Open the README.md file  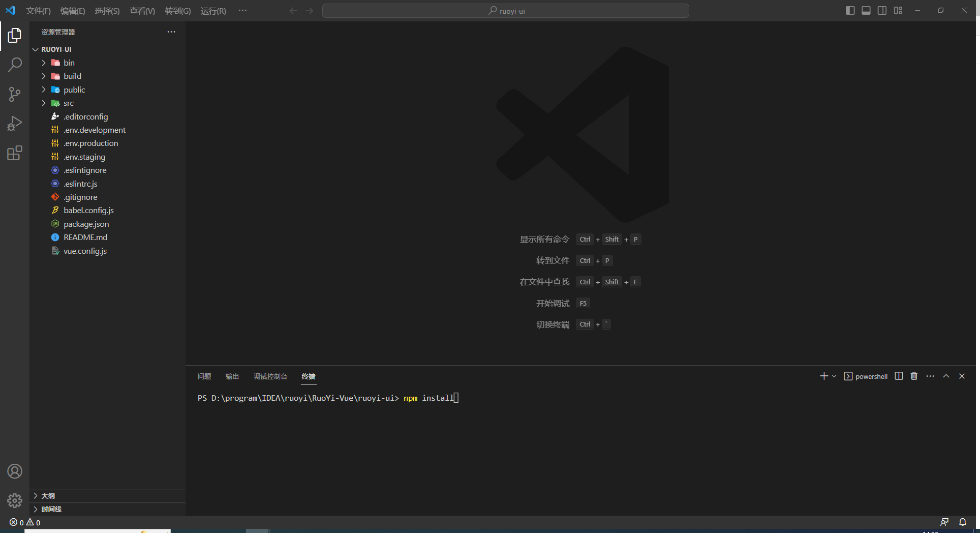pyautogui.click(x=107, y=237)
